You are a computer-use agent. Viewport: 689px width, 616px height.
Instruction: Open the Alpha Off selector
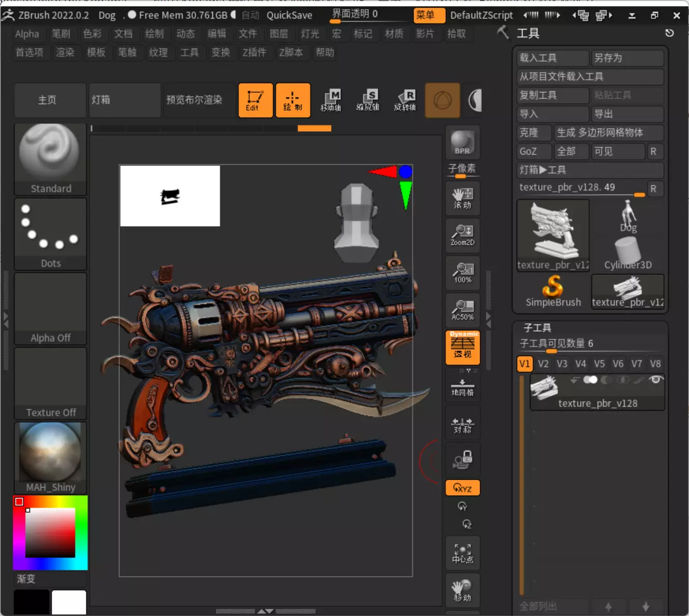pyautogui.click(x=50, y=309)
